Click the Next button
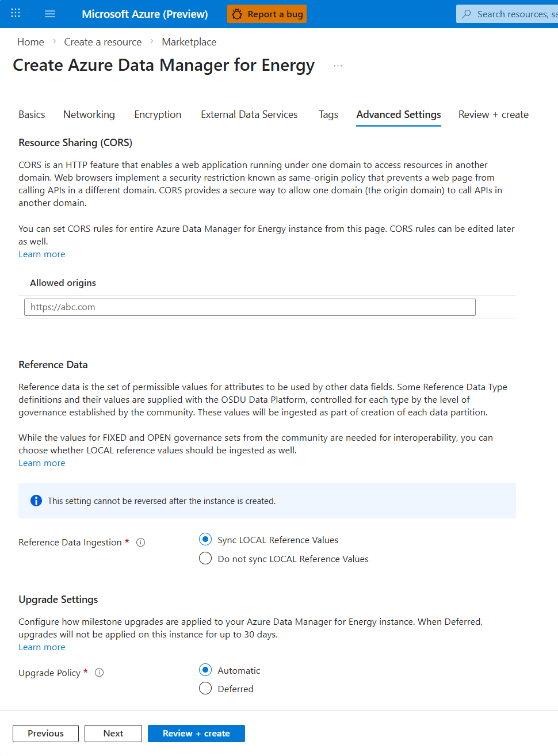The image size is (558, 756). [113, 734]
